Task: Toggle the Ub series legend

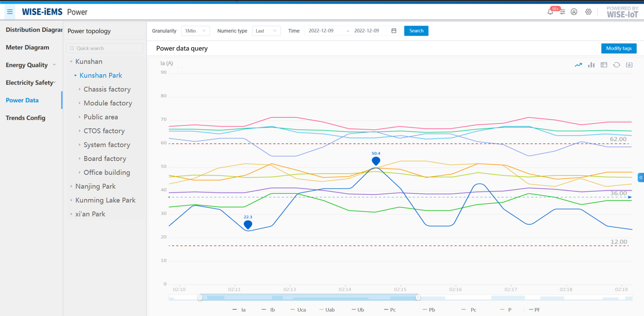Action: click(x=358, y=310)
